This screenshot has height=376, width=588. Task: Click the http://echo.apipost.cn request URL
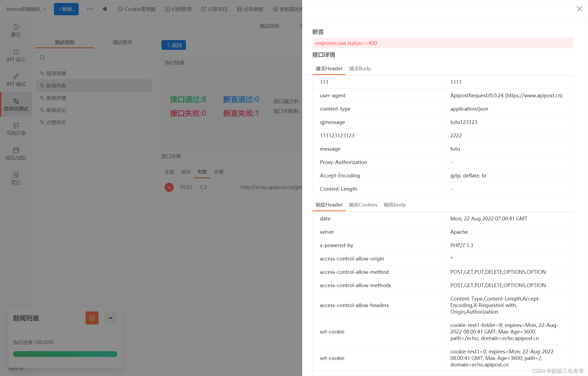point(271,187)
